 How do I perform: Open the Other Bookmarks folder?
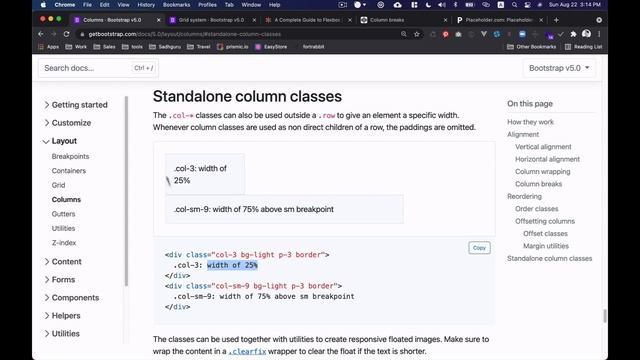coord(531,47)
